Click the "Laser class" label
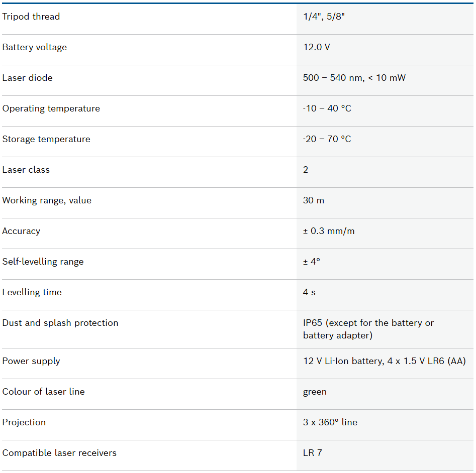 click(x=26, y=170)
